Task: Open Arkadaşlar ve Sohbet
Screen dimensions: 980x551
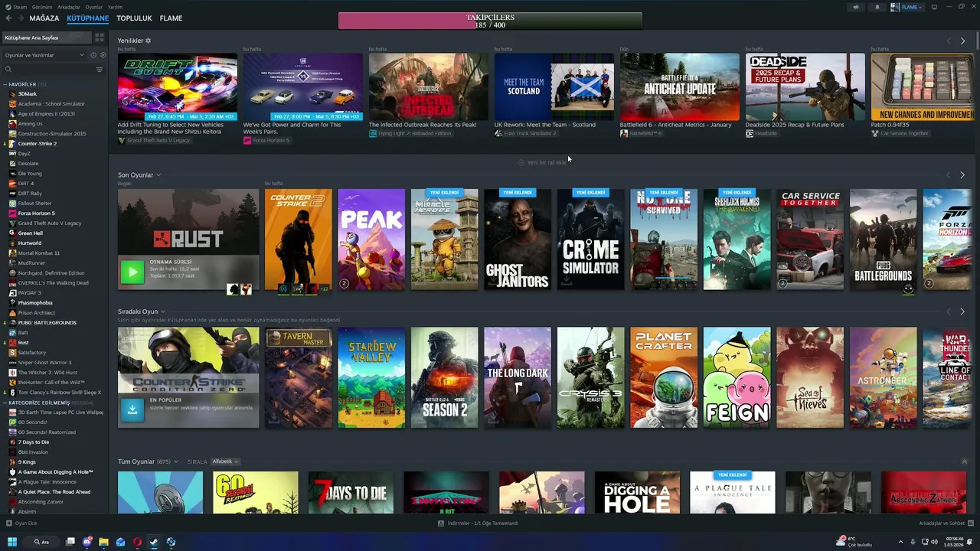Action: [x=942, y=523]
